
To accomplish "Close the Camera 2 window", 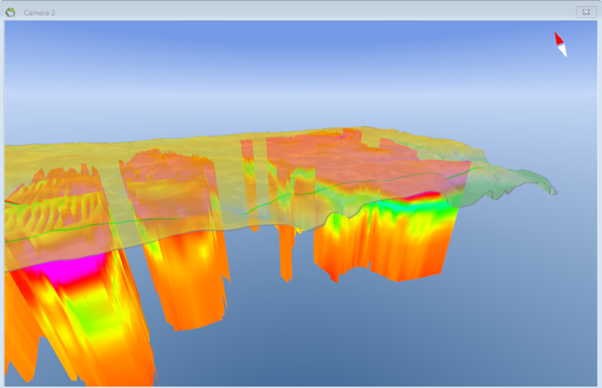I will pos(586,12).
